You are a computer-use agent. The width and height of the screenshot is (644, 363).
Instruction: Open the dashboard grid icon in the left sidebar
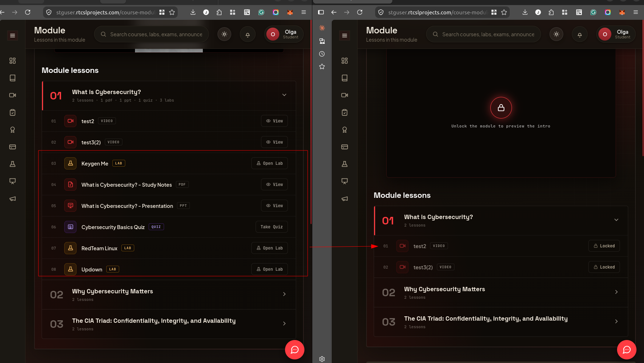point(13,61)
